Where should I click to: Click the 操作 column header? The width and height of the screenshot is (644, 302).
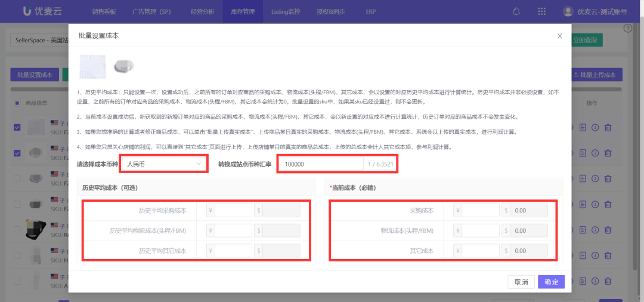(x=592, y=103)
